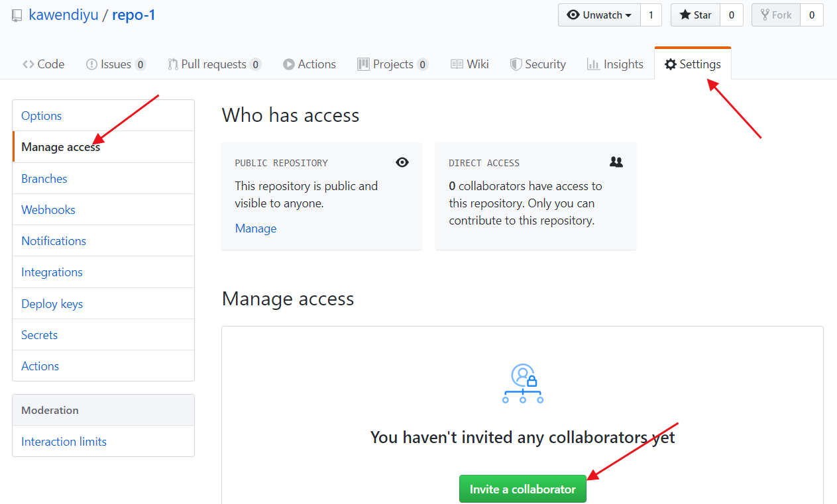
Task: Click the people icon in Direct Access card
Action: point(616,162)
